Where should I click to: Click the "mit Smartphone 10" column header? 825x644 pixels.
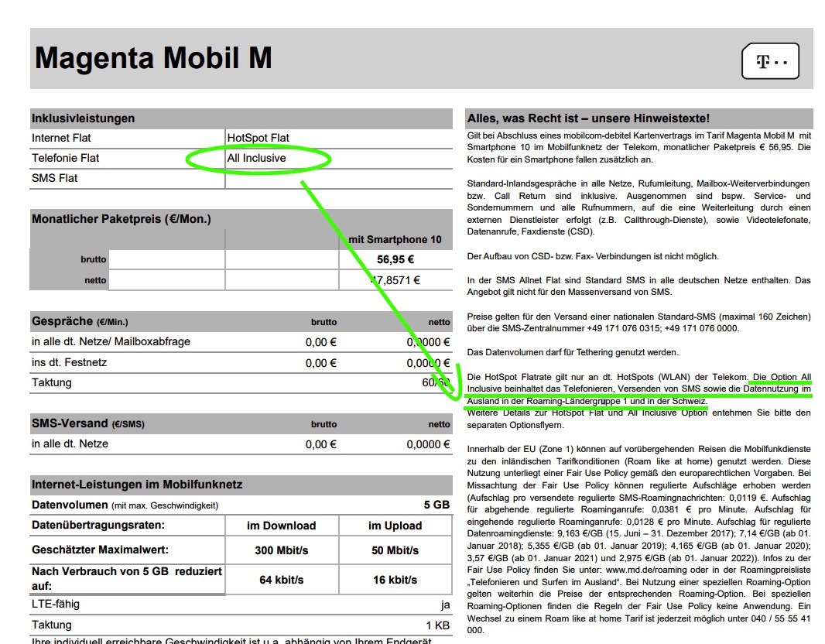[395, 239]
